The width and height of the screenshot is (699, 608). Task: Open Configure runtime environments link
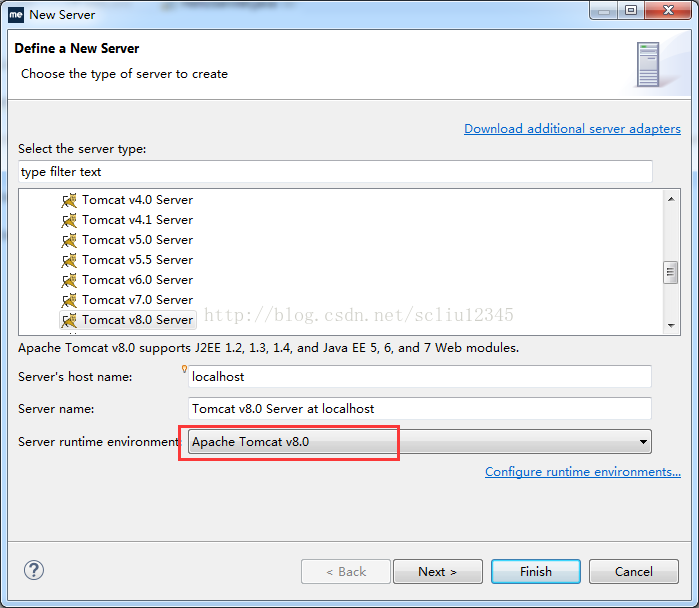click(583, 472)
